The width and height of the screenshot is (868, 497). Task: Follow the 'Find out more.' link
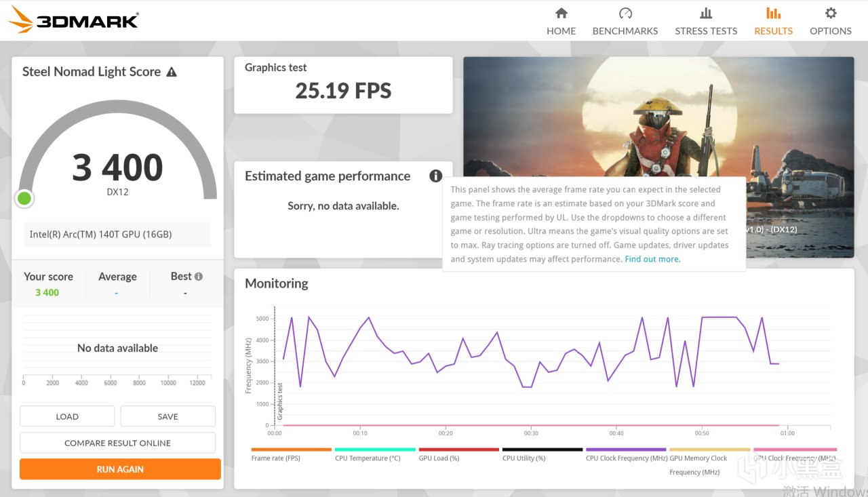652,259
